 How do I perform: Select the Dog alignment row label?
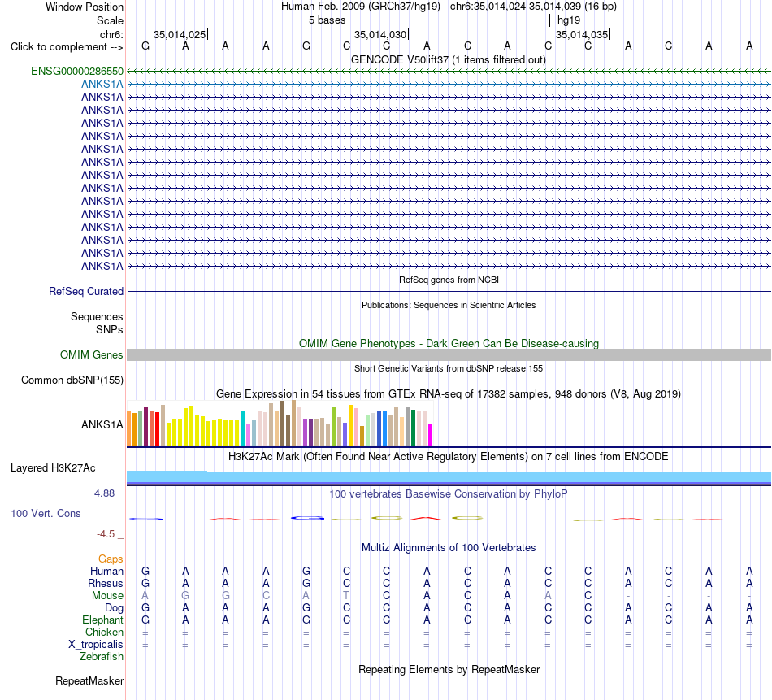[x=115, y=608]
